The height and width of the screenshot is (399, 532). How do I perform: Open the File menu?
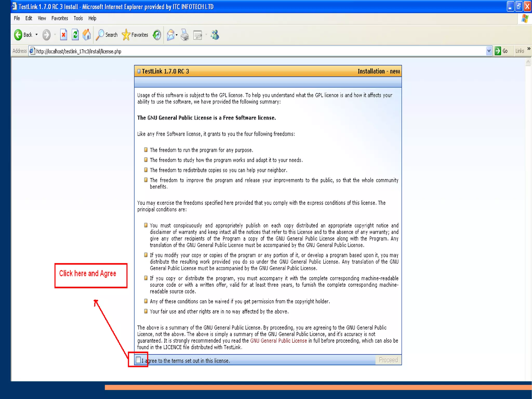coord(17,18)
